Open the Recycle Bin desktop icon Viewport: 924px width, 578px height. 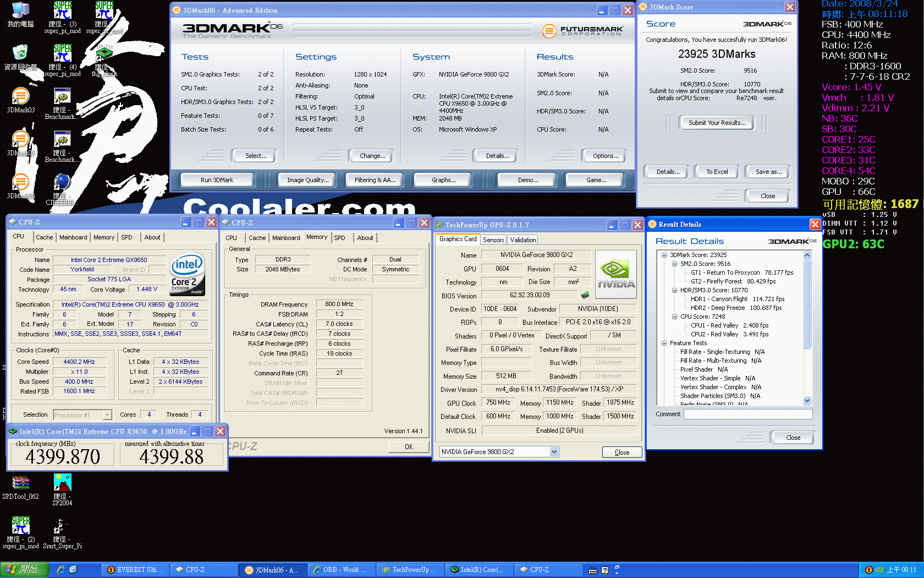[x=20, y=57]
